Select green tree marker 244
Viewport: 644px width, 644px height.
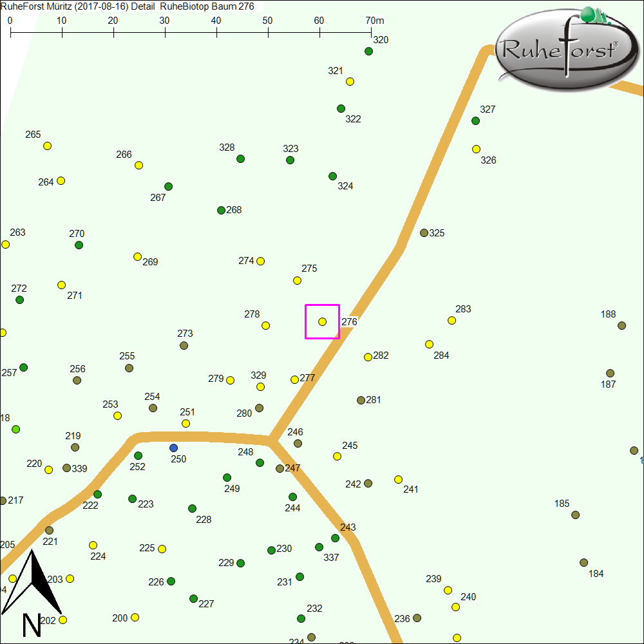pyautogui.click(x=292, y=497)
